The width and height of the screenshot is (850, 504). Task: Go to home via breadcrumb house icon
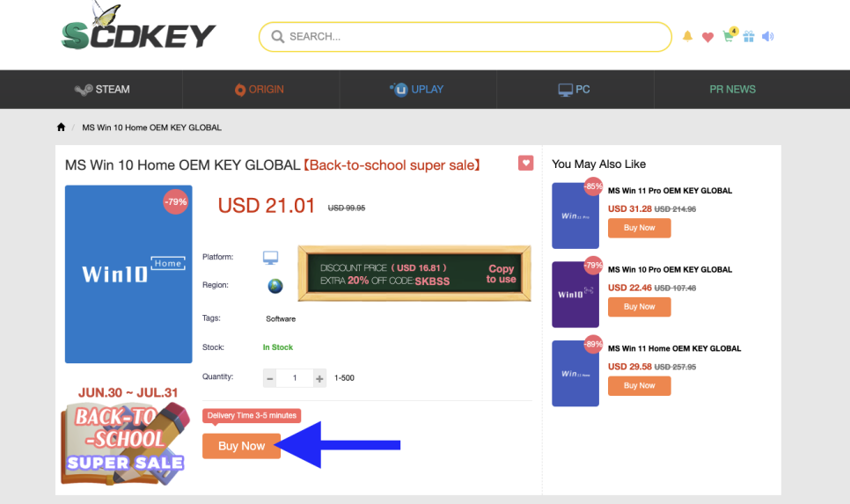tap(61, 128)
